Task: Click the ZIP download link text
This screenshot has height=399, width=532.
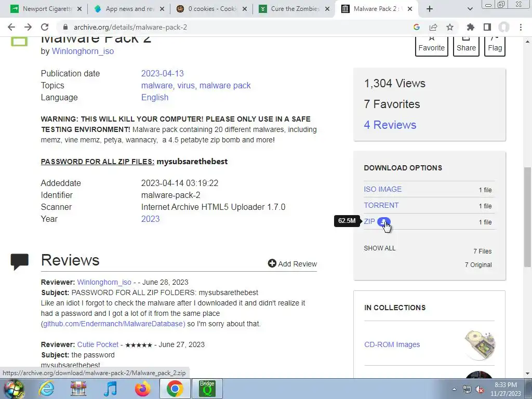Action: (369, 221)
